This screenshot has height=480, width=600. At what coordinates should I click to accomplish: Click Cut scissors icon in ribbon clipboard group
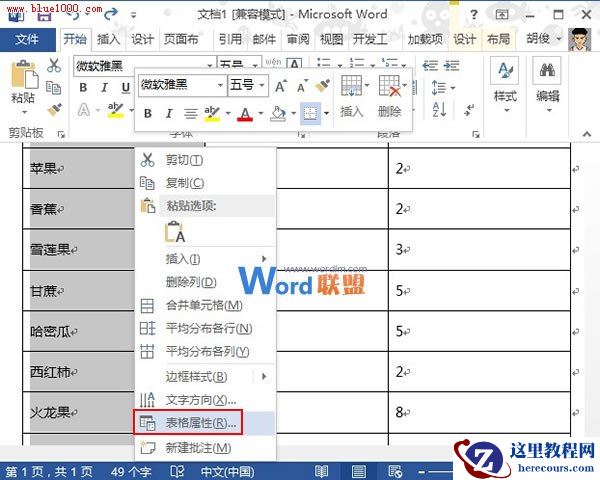pyautogui.click(x=54, y=65)
